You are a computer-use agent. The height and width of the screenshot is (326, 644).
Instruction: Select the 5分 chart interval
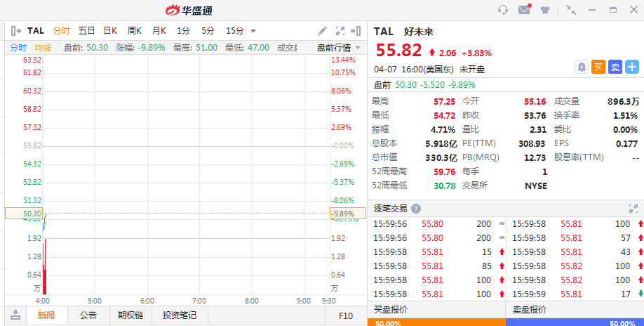coord(208,31)
